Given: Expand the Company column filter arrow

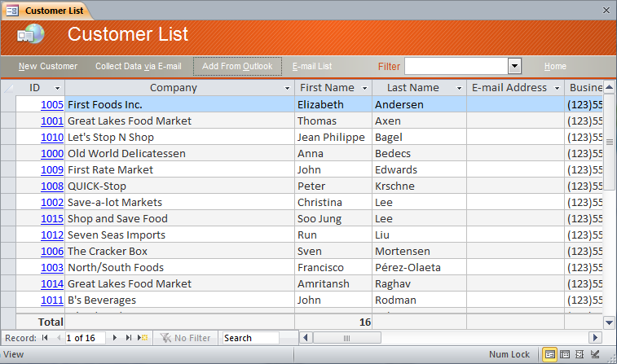Looking at the screenshot, I should 287,88.
